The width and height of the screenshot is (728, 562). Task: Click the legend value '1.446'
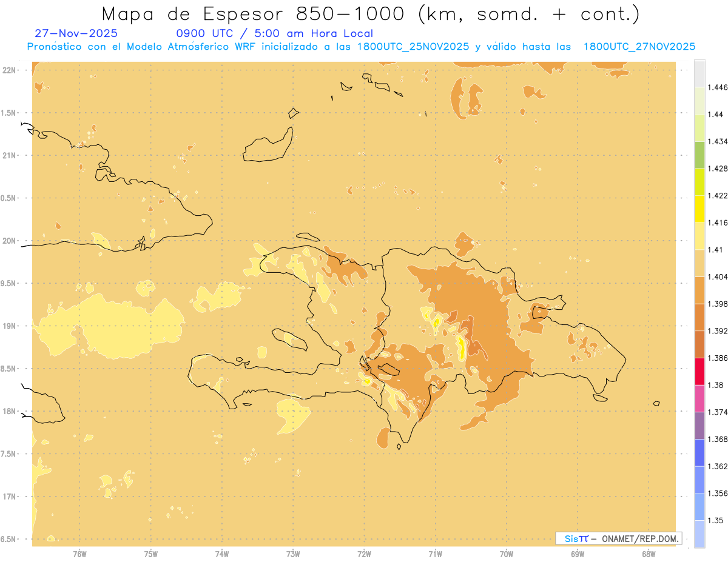tap(718, 87)
